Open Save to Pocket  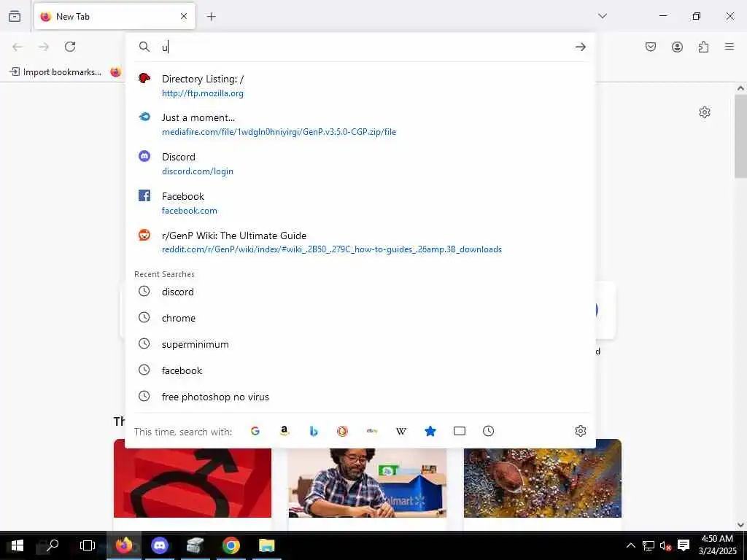651,47
